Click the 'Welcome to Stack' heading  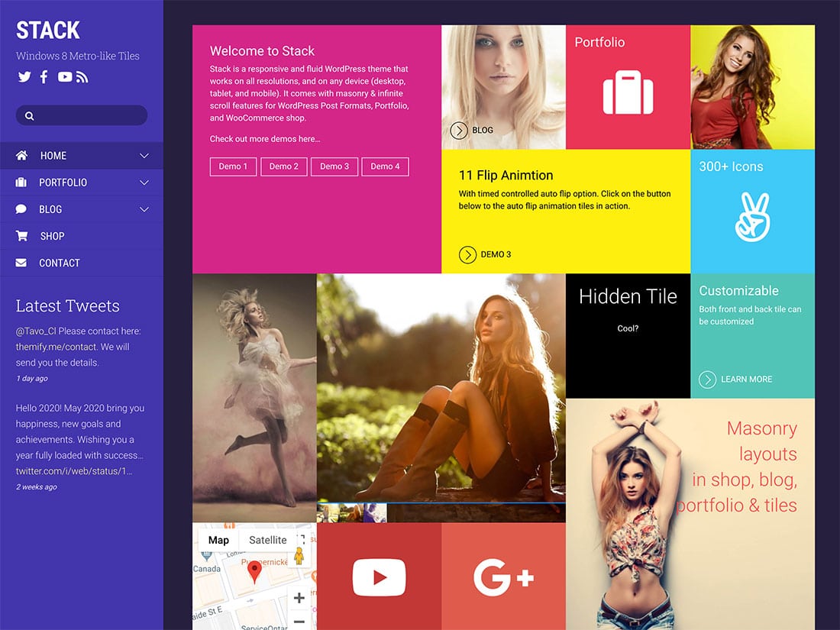pos(262,51)
